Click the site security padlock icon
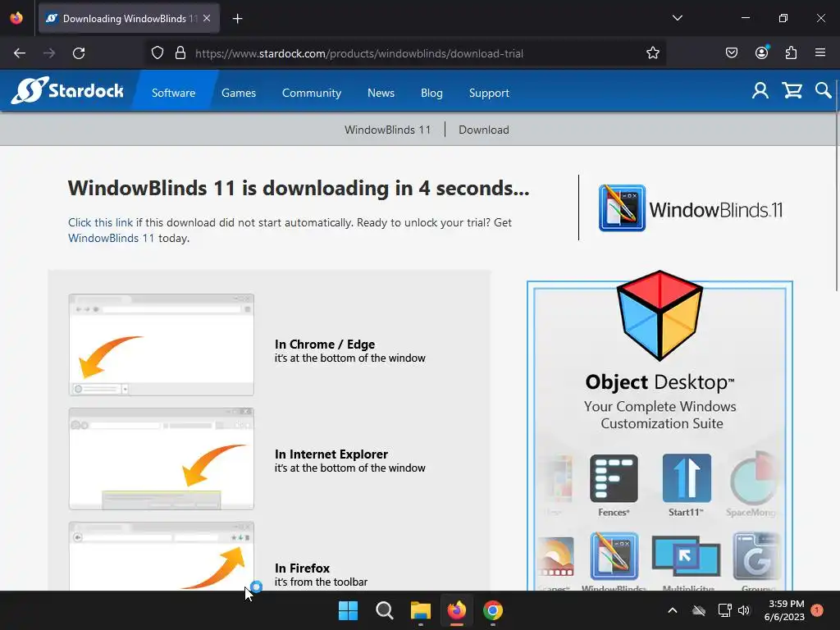840x630 pixels. click(x=180, y=53)
